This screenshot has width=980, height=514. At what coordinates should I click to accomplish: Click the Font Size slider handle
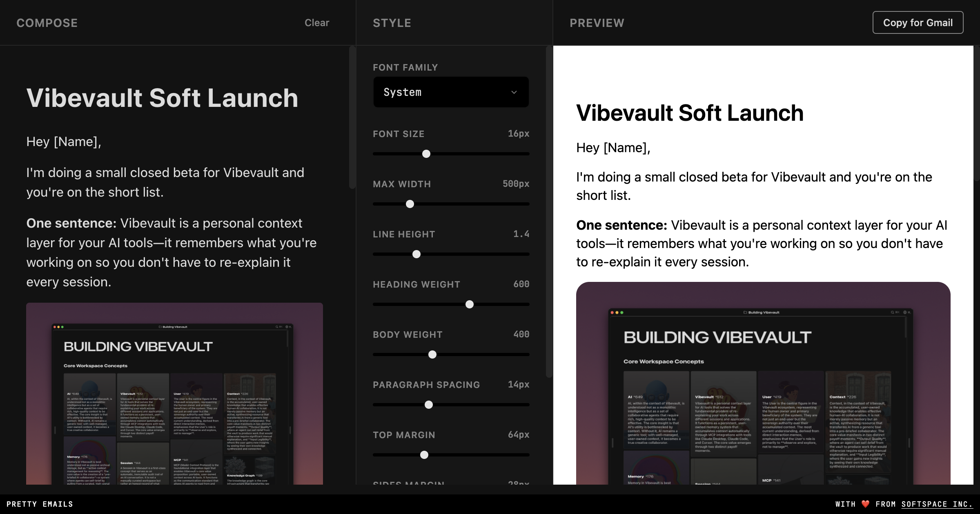tap(426, 154)
